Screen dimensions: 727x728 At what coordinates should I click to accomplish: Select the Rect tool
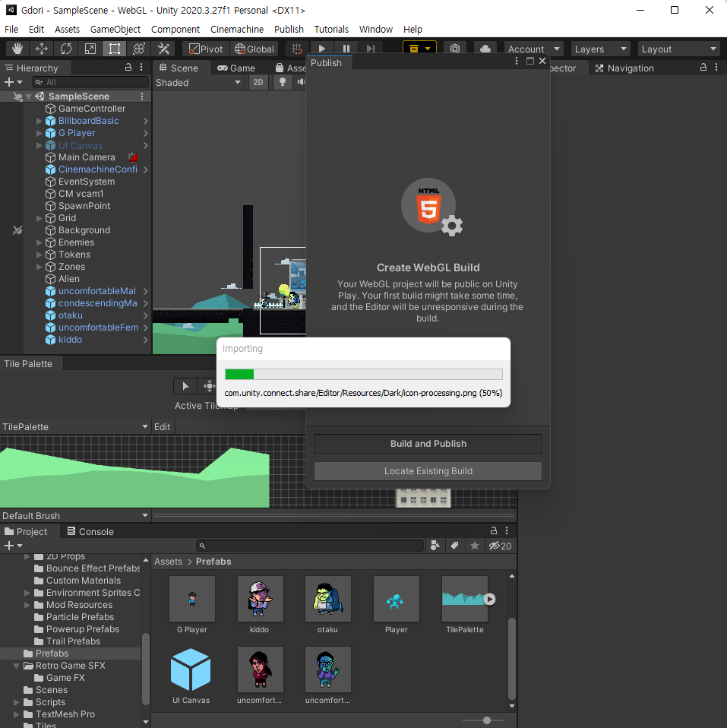click(114, 49)
